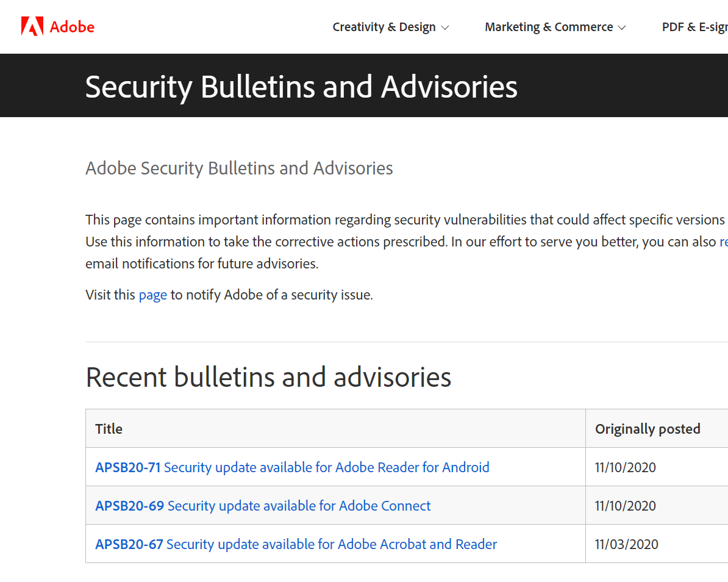Select the 11/10/2020 date for APSB20-71
The height and width of the screenshot is (582, 728).
tap(625, 467)
